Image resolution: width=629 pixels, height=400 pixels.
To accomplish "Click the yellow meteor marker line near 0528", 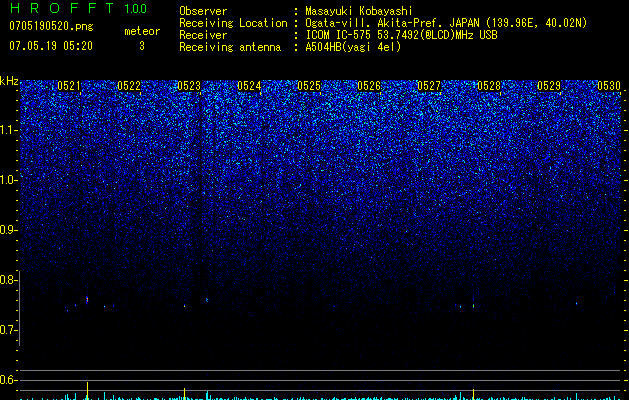I will tap(473, 394).
